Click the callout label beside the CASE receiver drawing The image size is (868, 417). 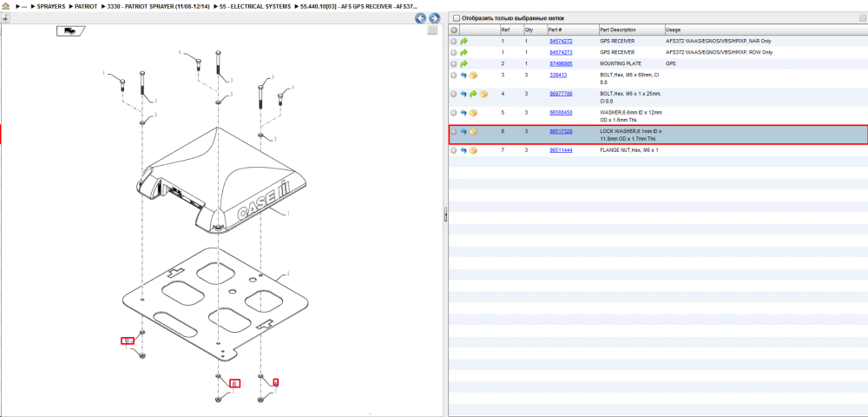pyautogui.click(x=289, y=213)
